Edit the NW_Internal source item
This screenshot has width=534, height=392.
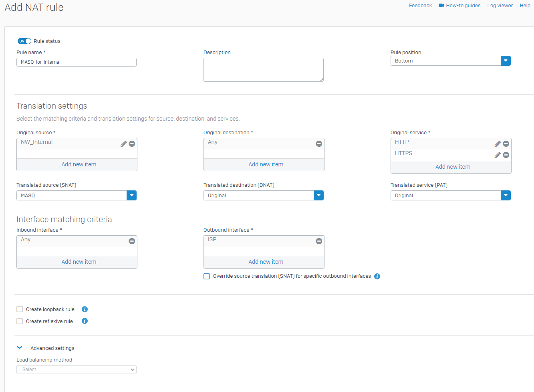click(124, 144)
